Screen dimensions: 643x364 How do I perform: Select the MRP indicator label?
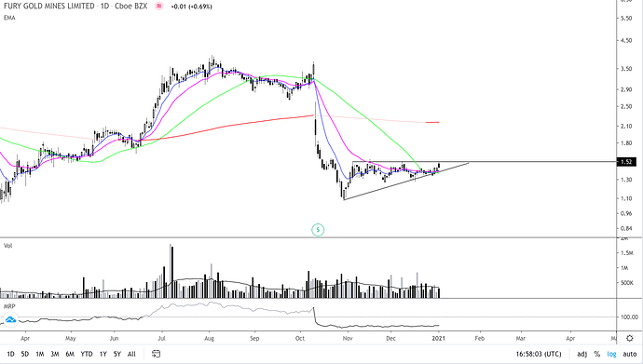(x=9, y=306)
